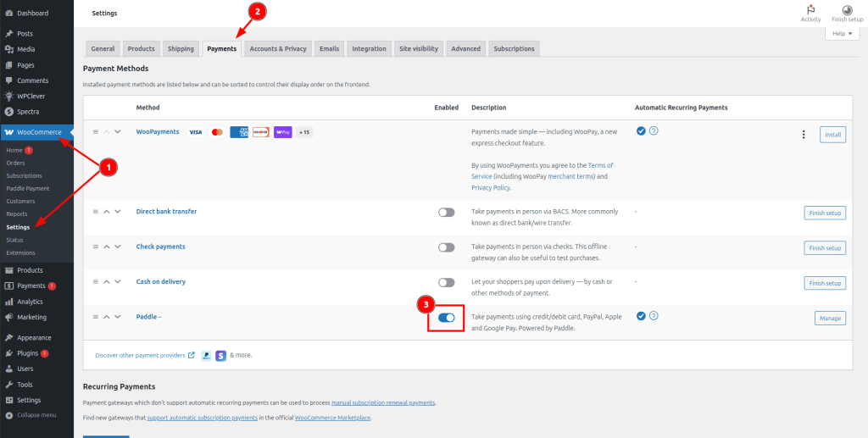
Task: Move WooPayments method down
Action: click(x=117, y=132)
